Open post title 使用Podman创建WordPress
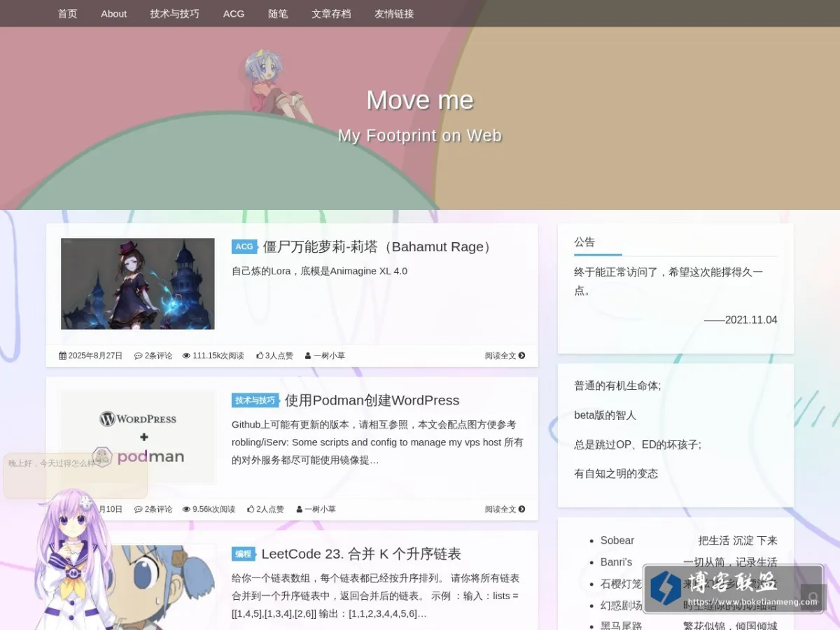 (372, 400)
